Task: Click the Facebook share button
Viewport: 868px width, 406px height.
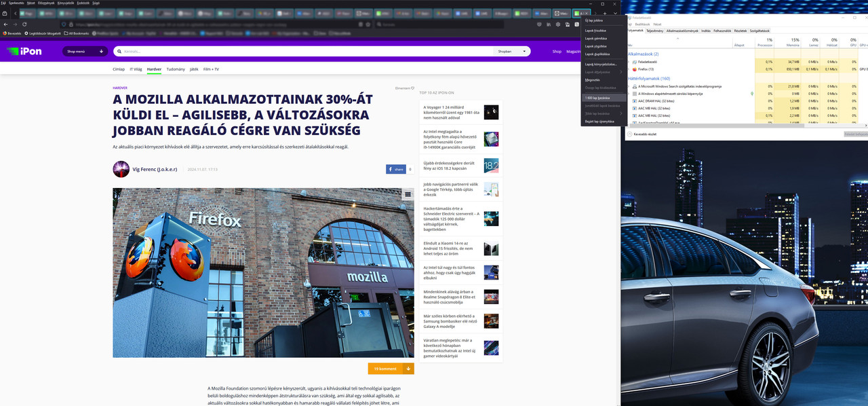Action: [x=395, y=169]
